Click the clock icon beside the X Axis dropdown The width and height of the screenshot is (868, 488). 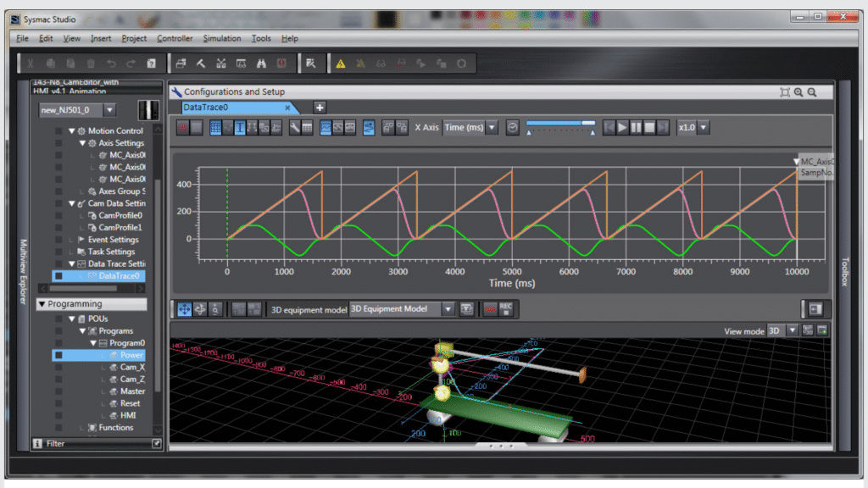pos(512,127)
